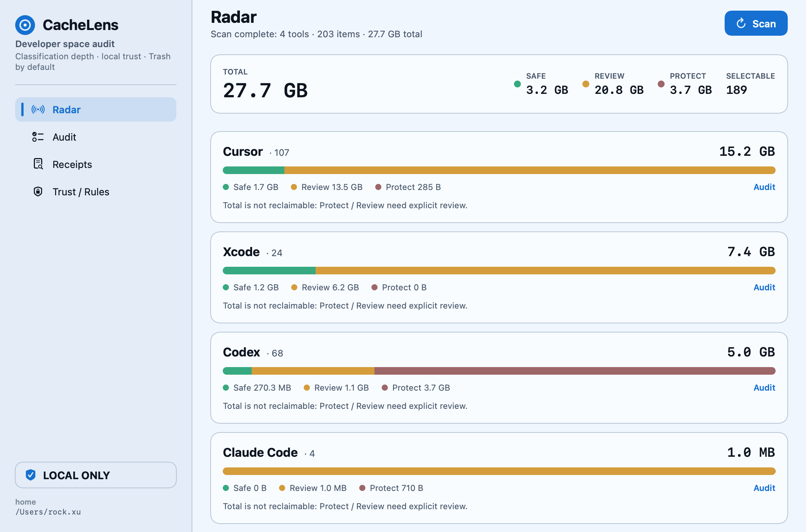Viewport: 806px width, 532px height.
Task: Click the SELECTABLE 189 value
Action: point(736,90)
